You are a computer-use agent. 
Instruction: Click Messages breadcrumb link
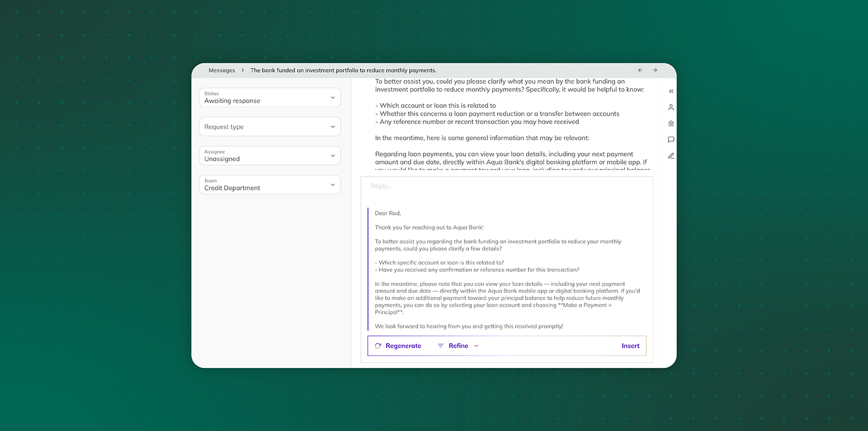pyautogui.click(x=222, y=70)
